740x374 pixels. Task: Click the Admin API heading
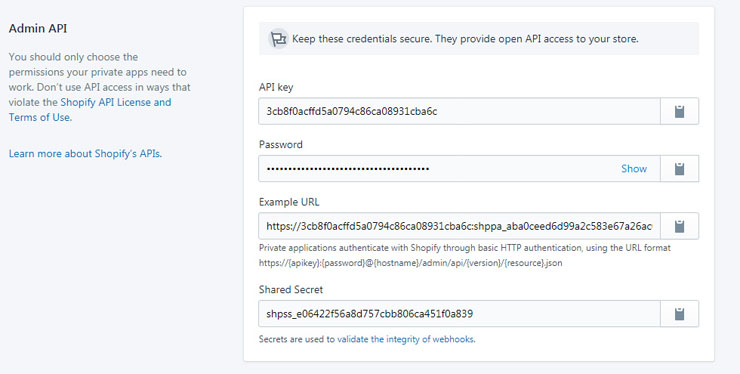coord(38,28)
